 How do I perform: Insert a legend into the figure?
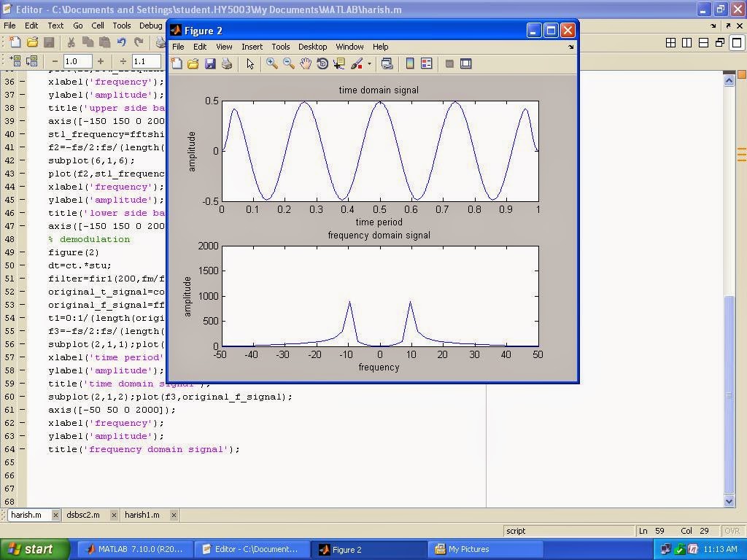click(428, 63)
